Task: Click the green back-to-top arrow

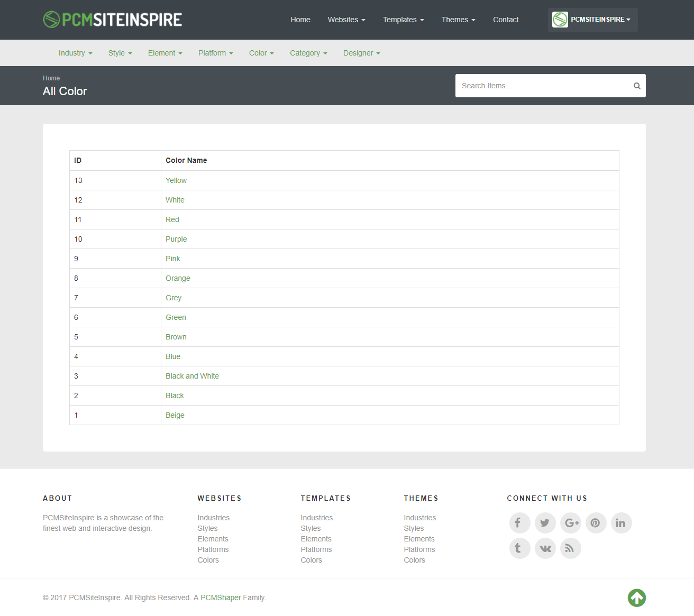Action: 637,598
